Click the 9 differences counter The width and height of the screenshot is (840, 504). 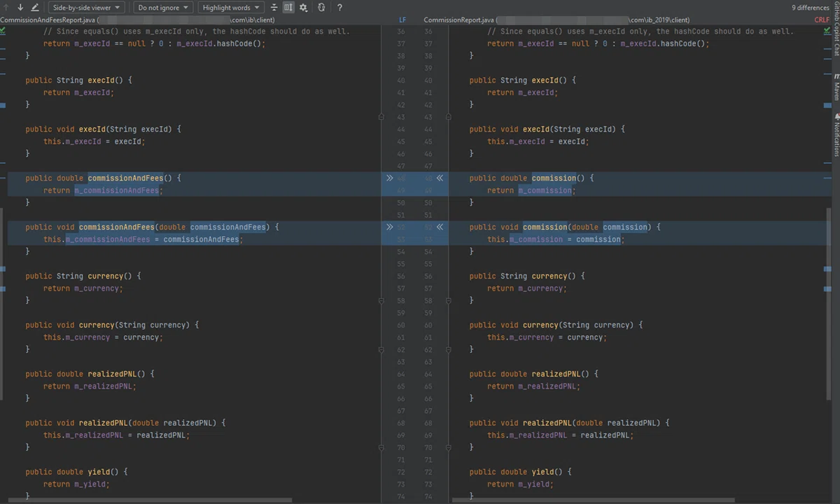[x=810, y=8]
